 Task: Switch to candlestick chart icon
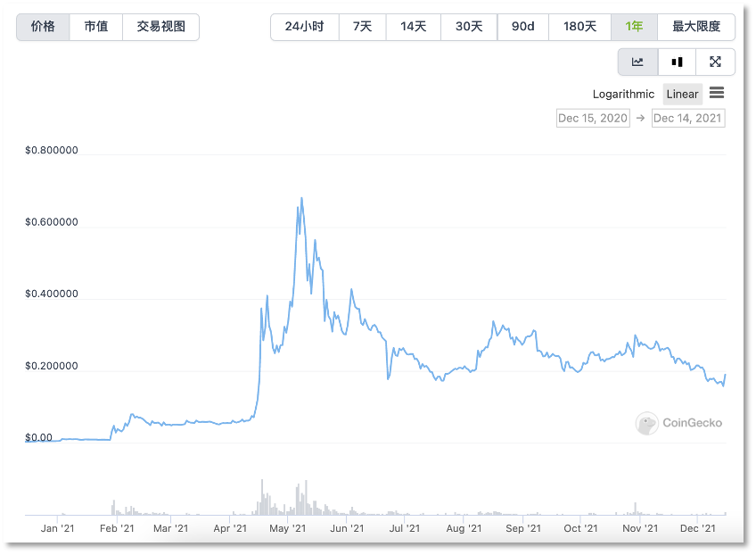[x=677, y=62]
